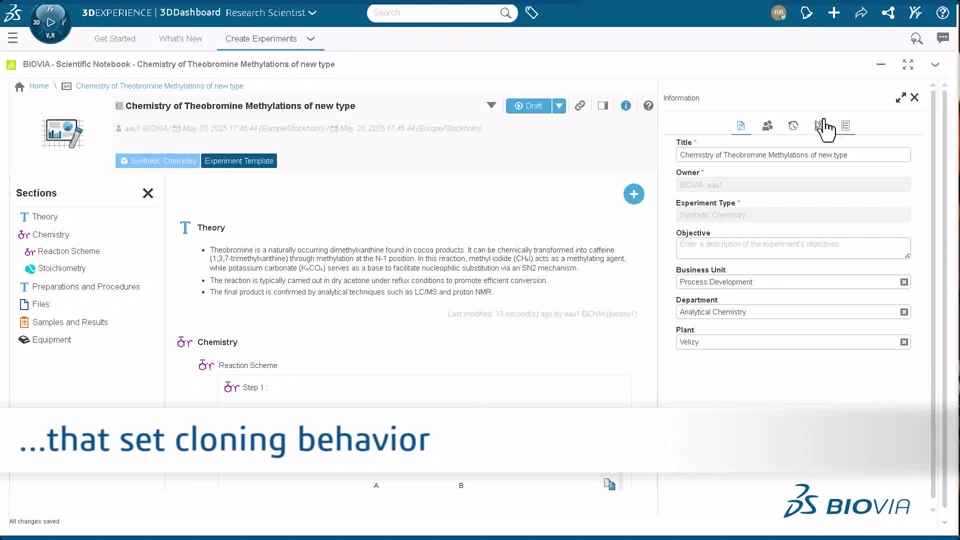Click the tag icon beside search

tap(531, 13)
